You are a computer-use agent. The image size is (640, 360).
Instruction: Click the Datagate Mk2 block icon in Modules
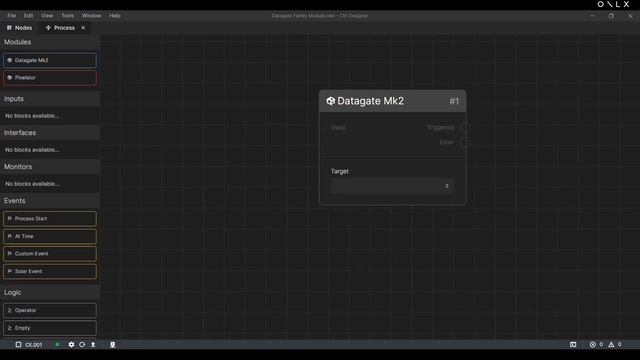tap(9, 60)
